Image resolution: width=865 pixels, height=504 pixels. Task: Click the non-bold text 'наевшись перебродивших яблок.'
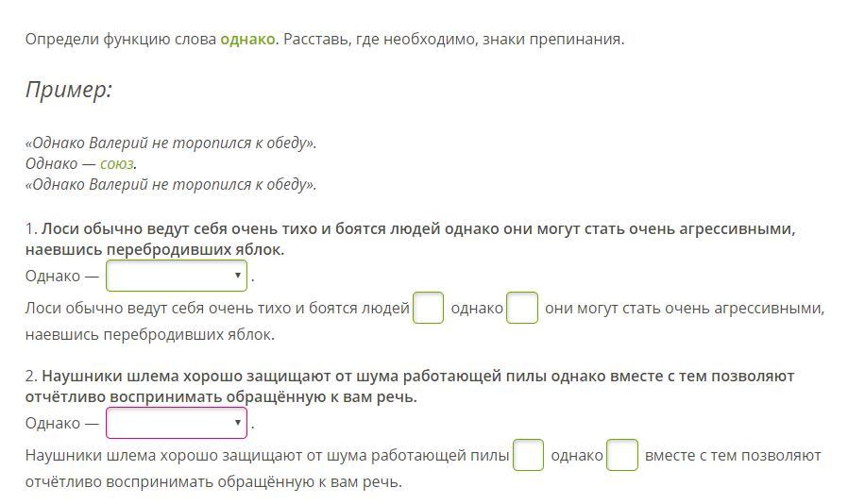(x=150, y=335)
